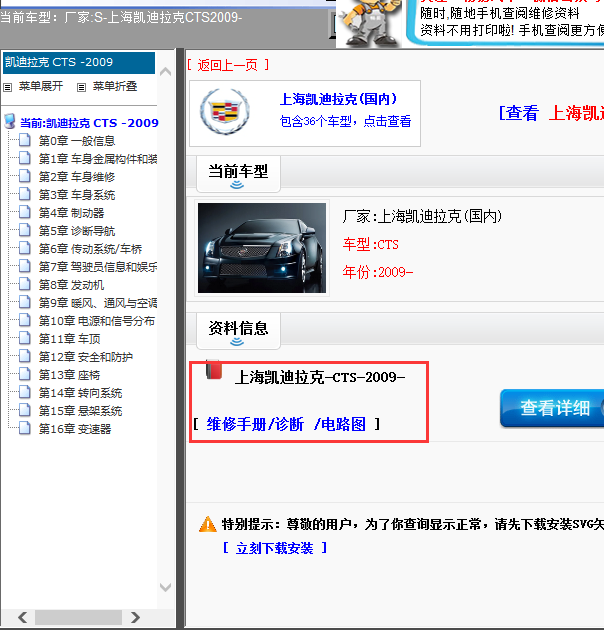Click the [查看 上海凯... link at right
The width and height of the screenshot is (604, 630).
[551, 113]
